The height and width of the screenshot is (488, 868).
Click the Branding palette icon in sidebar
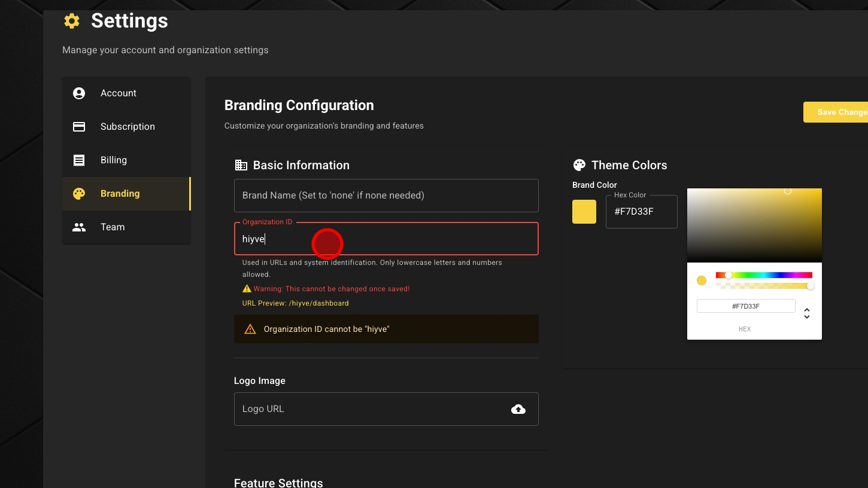[79, 194]
